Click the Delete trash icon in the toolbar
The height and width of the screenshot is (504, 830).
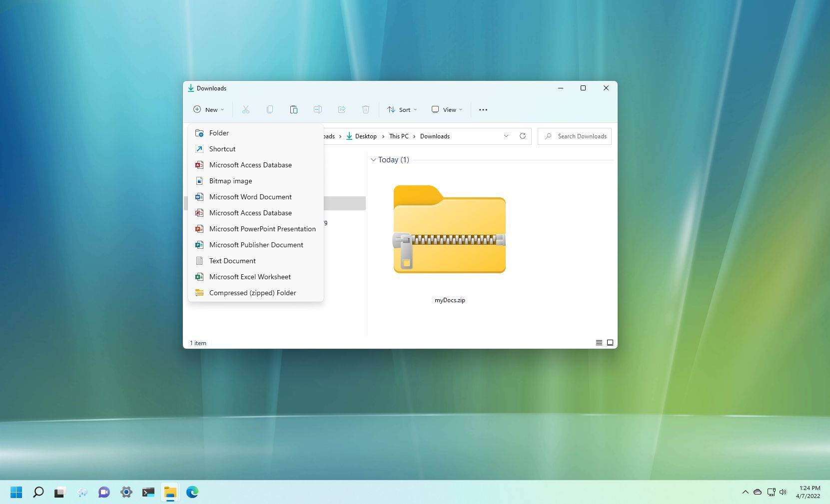(x=366, y=109)
